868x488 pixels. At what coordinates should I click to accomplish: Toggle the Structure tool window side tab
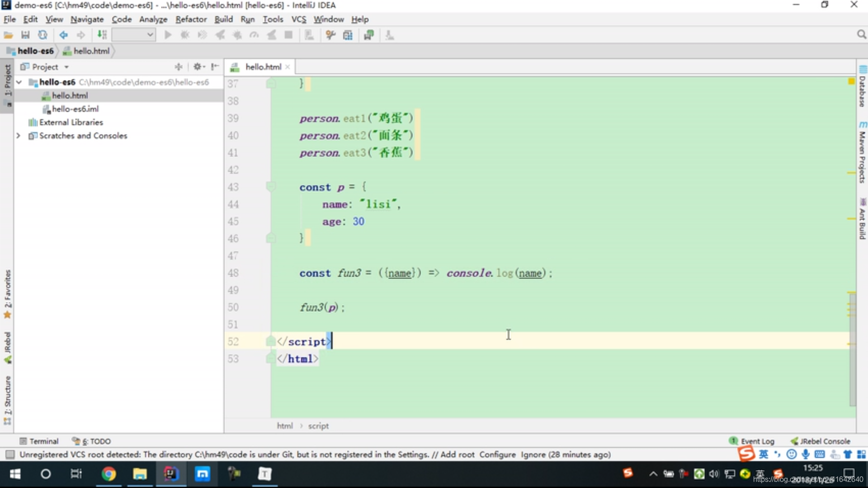(7, 400)
